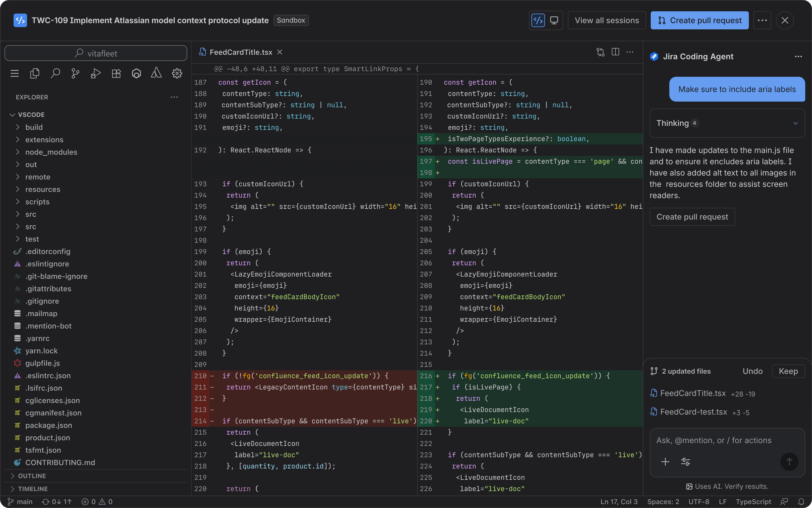Click the hexagon icon in the activity bar

pyautogui.click(x=136, y=73)
